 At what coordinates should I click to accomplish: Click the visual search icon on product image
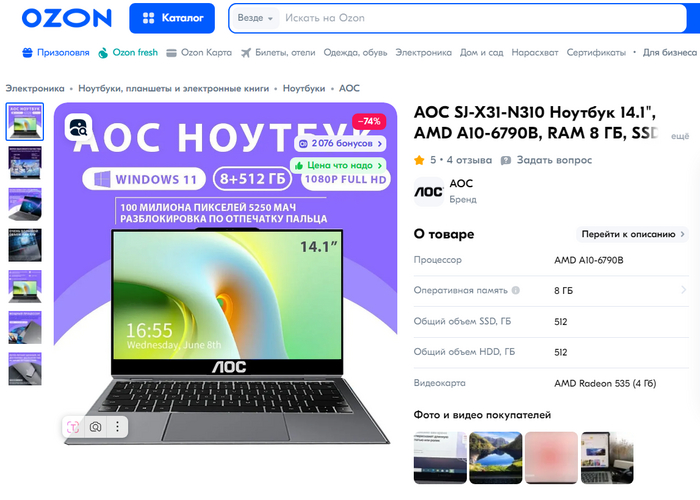coord(79,127)
